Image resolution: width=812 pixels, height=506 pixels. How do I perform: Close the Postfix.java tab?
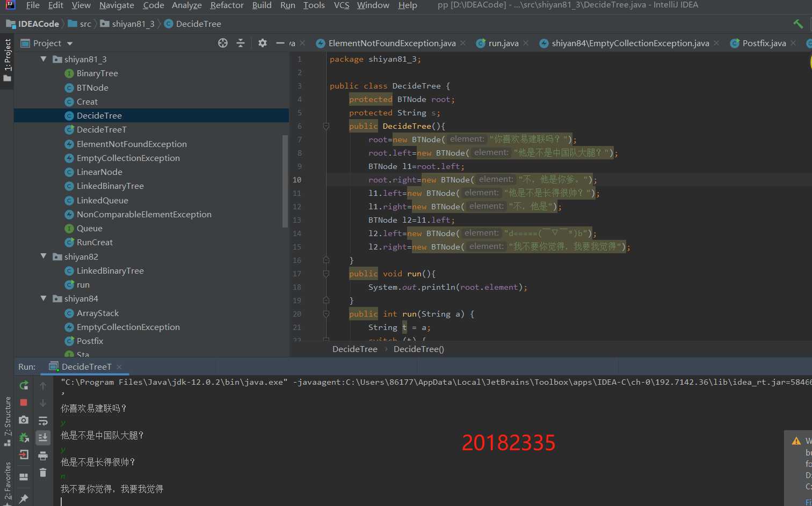[x=793, y=43]
